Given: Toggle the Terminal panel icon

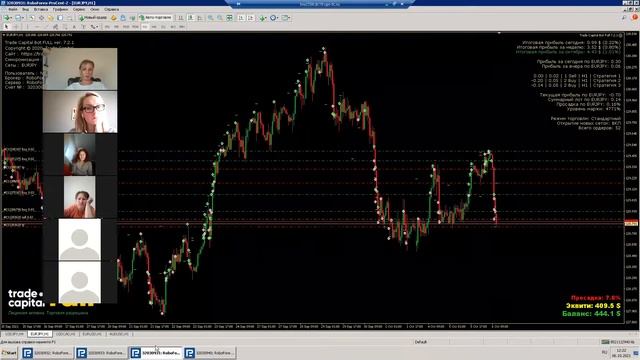Looking at the screenshot, I should click(x=60, y=18).
